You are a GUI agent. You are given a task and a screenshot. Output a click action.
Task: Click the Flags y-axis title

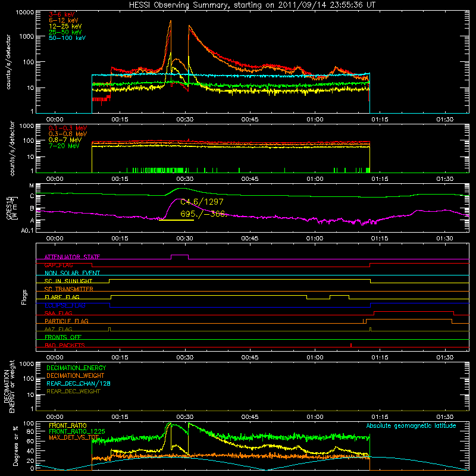click(24, 297)
